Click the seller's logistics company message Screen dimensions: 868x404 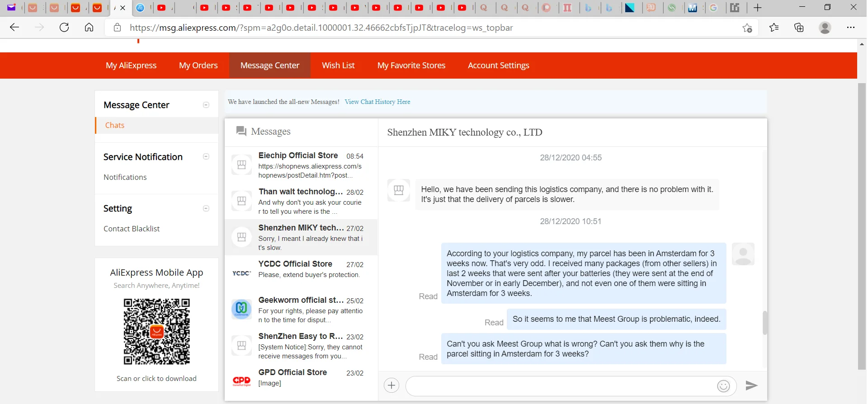tap(567, 194)
